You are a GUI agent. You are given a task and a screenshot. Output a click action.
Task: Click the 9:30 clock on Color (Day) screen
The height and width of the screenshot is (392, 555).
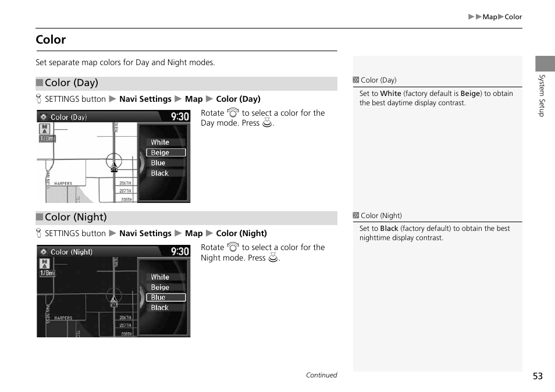[180, 116]
